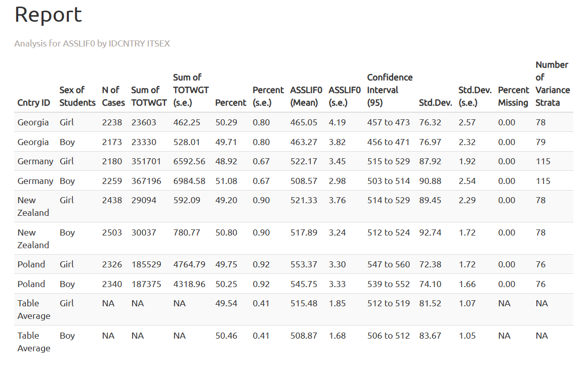588x373 pixels.
Task: Select the Poland Boy TOTWGT s.e. 4318.96
Action: 189,284
